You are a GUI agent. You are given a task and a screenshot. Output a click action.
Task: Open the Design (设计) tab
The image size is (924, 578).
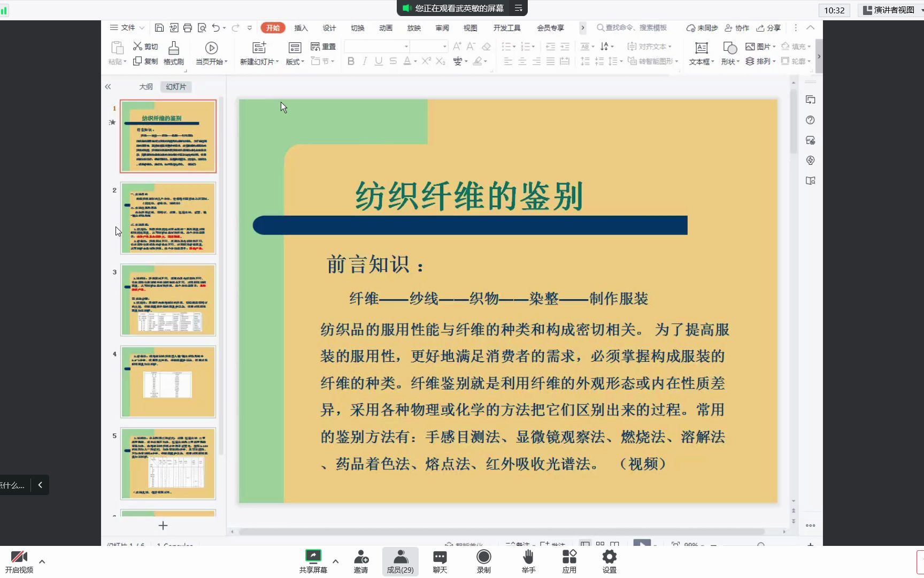[x=329, y=28]
